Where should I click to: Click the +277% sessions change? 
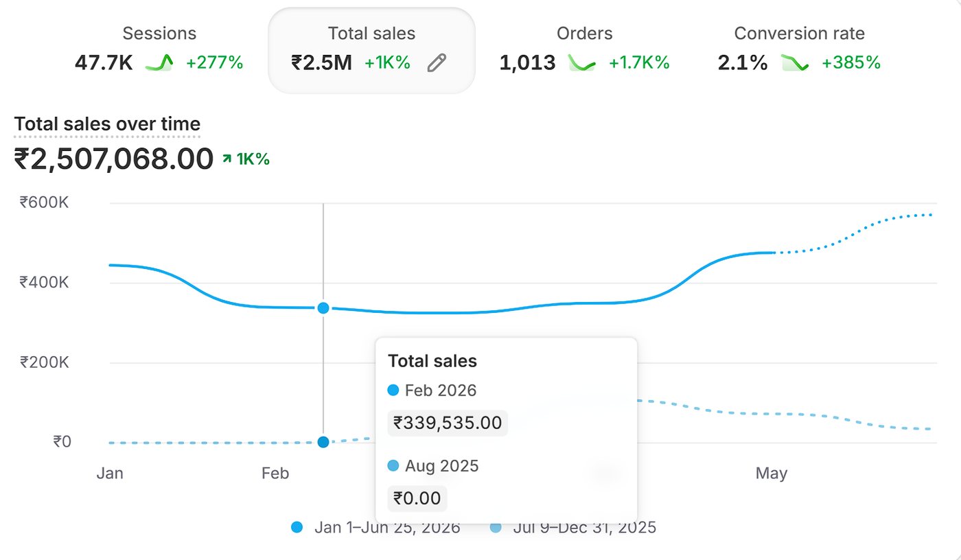pyautogui.click(x=215, y=63)
